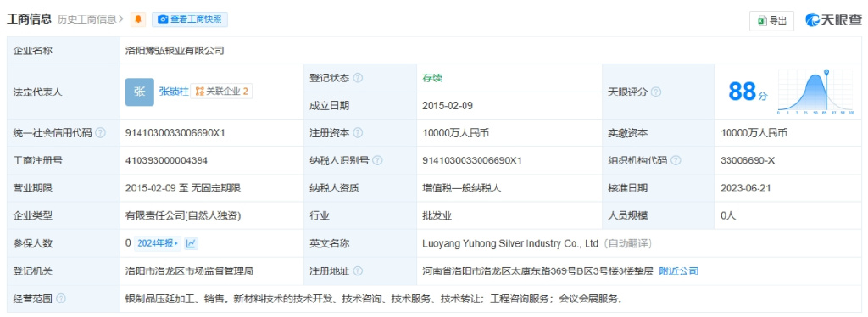The height and width of the screenshot is (317, 868).
Task: Click the orange bell alert icon
Action: [138, 19]
